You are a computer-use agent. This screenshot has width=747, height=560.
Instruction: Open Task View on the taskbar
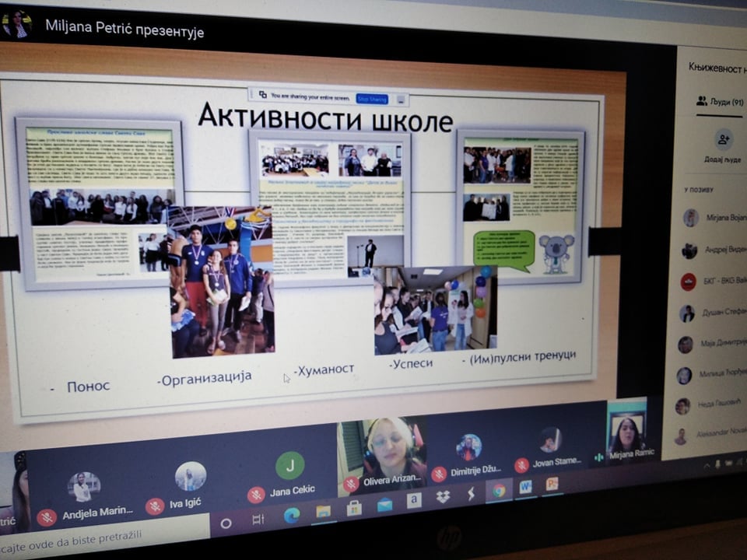click(258, 520)
